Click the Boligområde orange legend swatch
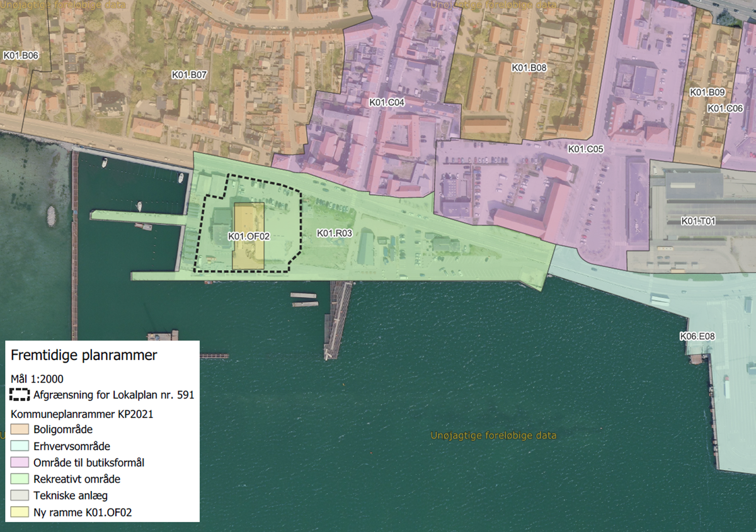The image size is (756, 532). [x=20, y=430]
